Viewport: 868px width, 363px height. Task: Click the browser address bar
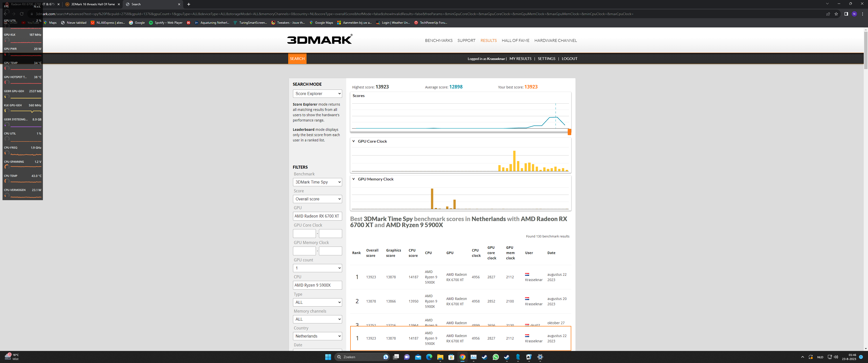coord(425,14)
